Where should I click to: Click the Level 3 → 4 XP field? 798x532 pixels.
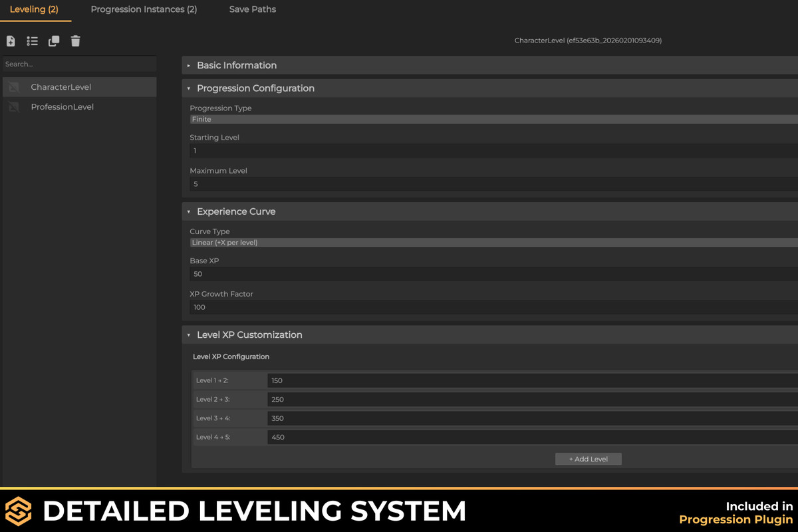click(x=533, y=418)
